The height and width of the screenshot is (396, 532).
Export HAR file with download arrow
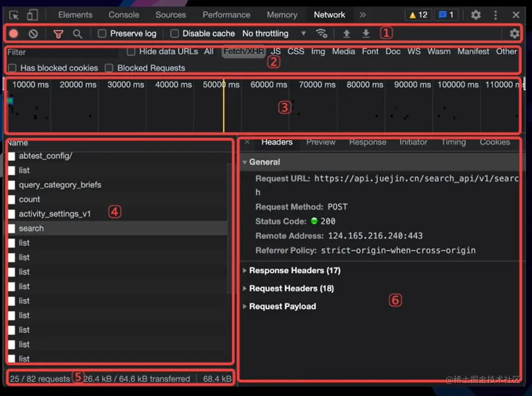point(366,33)
